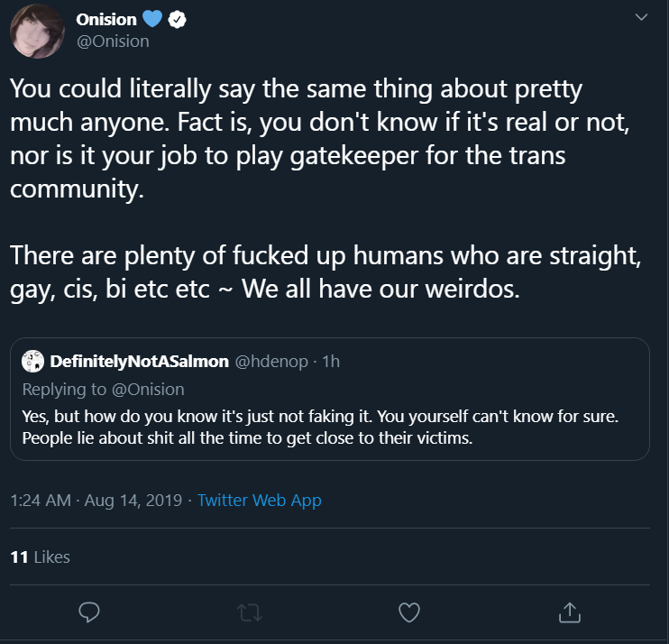669x644 pixels.
Task: Open the DefinitelyNotASalmon username in quoted tweet
Action: click(140, 362)
